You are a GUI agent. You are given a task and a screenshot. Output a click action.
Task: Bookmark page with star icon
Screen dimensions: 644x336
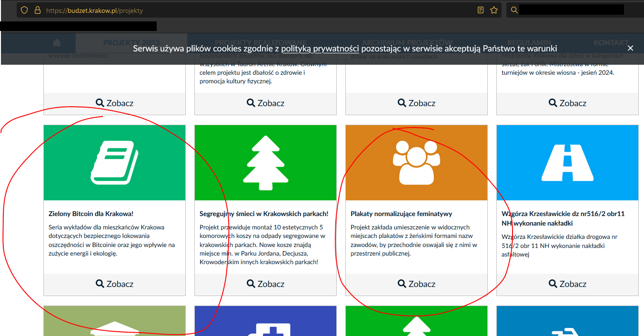tap(494, 10)
